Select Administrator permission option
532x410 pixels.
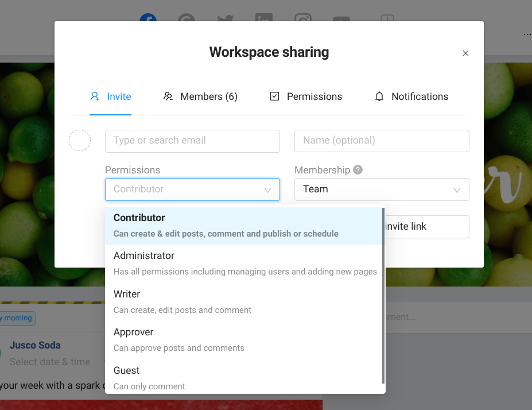pos(243,264)
